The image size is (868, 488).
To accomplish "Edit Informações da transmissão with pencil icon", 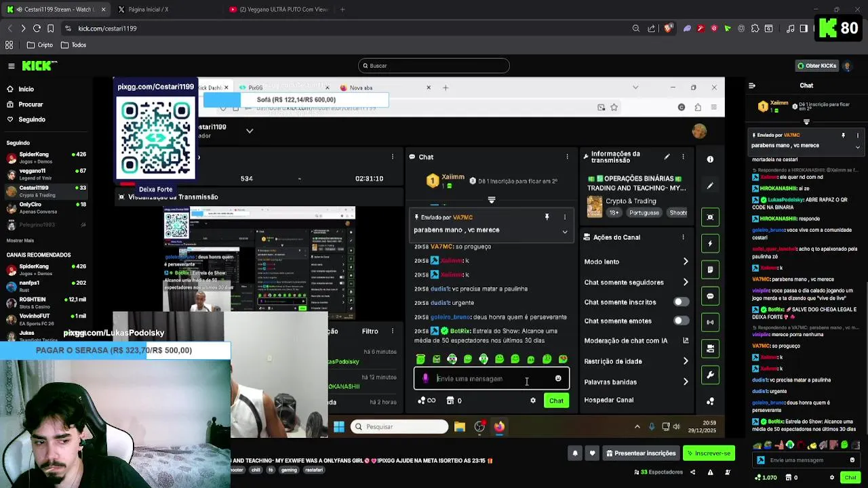I will click(x=667, y=157).
